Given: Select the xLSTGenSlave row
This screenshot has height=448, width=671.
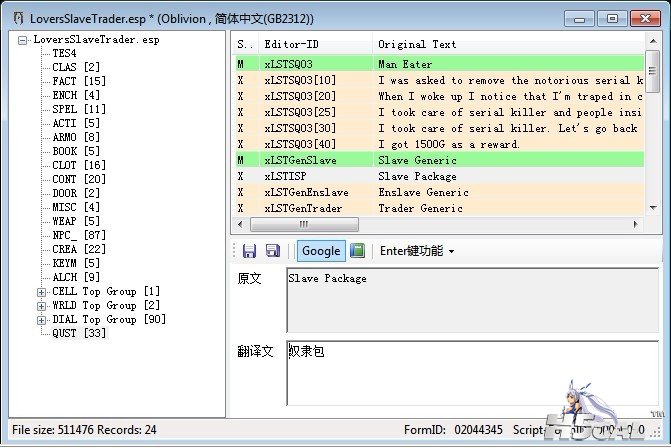Looking at the screenshot, I should 300,160.
